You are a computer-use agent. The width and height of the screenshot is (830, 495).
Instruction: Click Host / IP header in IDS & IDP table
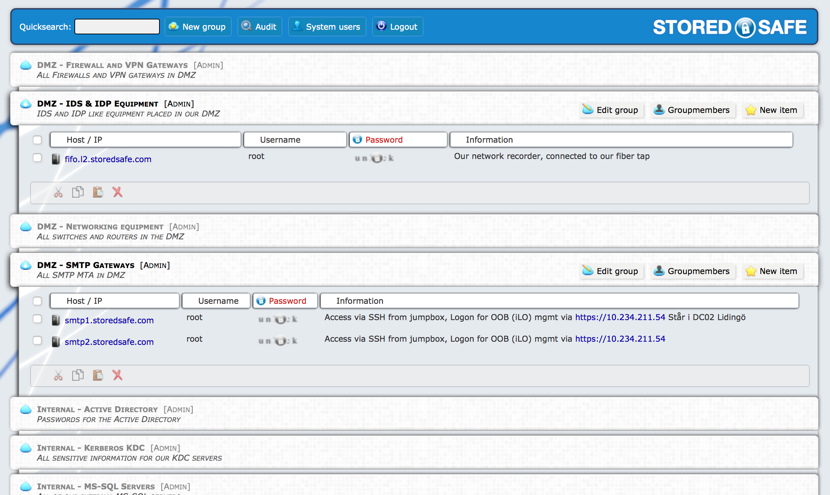pyautogui.click(x=145, y=140)
